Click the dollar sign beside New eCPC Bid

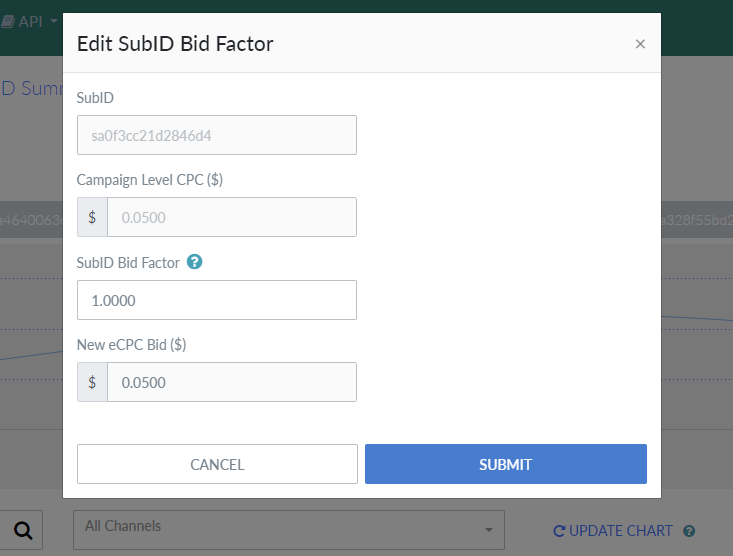point(92,382)
